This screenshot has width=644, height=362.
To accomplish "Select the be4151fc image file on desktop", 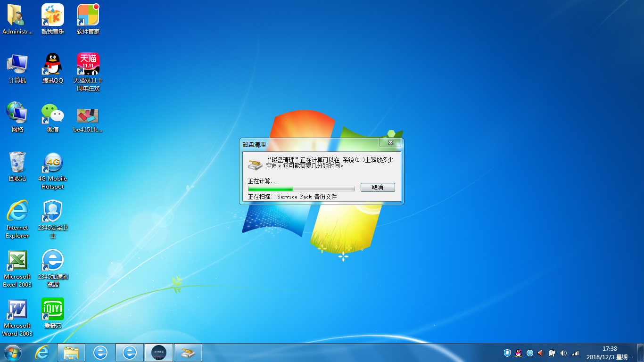I will [88, 115].
